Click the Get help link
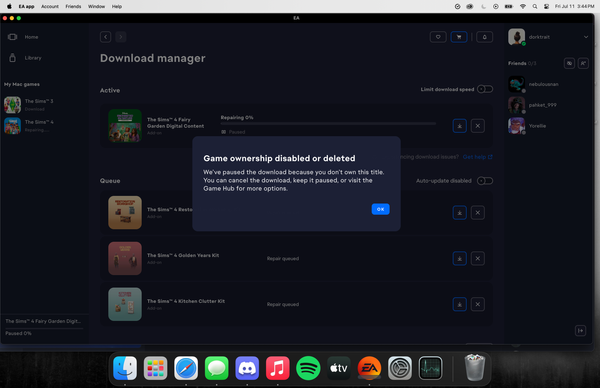This screenshot has height=388, width=600. click(477, 157)
